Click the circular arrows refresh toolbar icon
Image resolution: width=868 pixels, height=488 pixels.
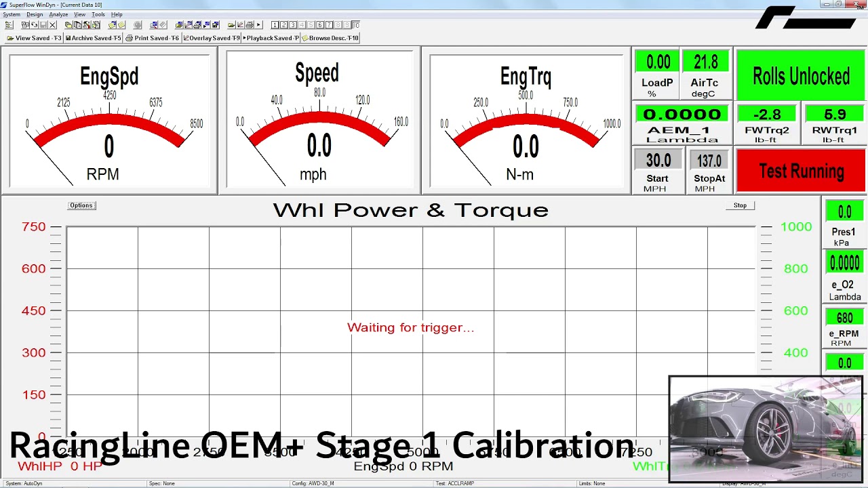(x=35, y=25)
